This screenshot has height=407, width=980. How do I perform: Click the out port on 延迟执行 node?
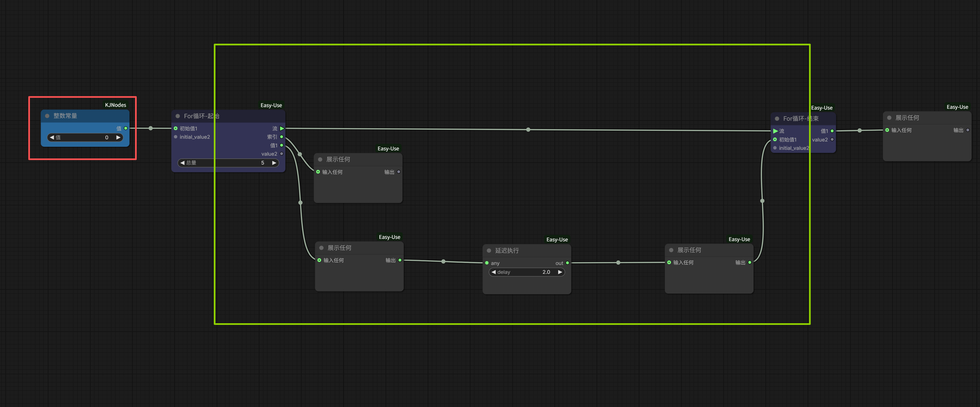(567, 263)
